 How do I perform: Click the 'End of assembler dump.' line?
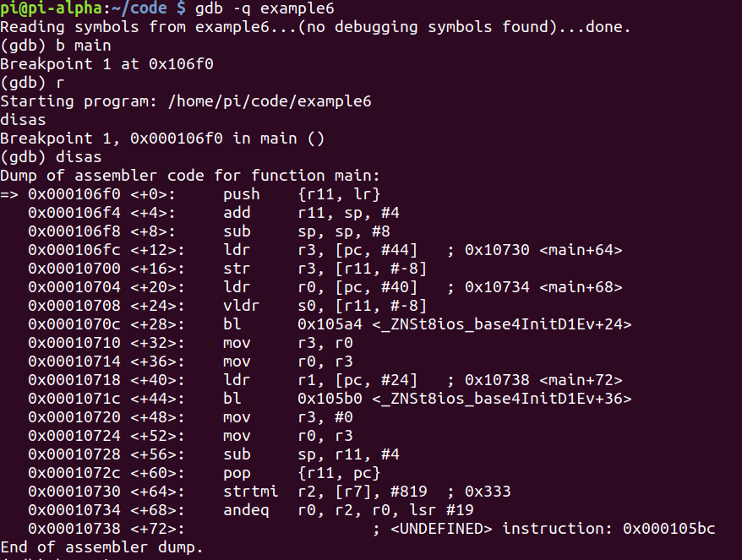pyautogui.click(x=101, y=547)
